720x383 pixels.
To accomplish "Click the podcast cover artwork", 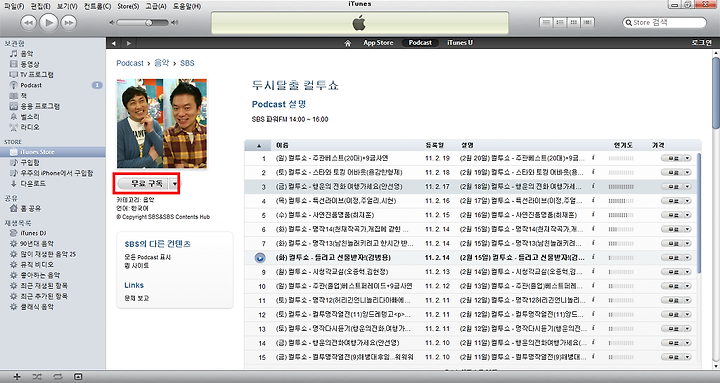I will click(x=162, y=124).
